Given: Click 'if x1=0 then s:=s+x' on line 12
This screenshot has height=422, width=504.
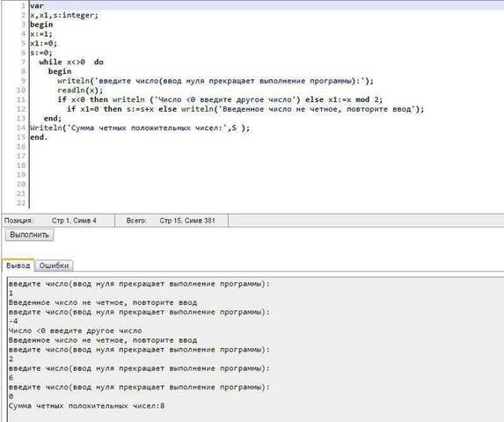Looking at the screenshot, I should pos(110,109).
